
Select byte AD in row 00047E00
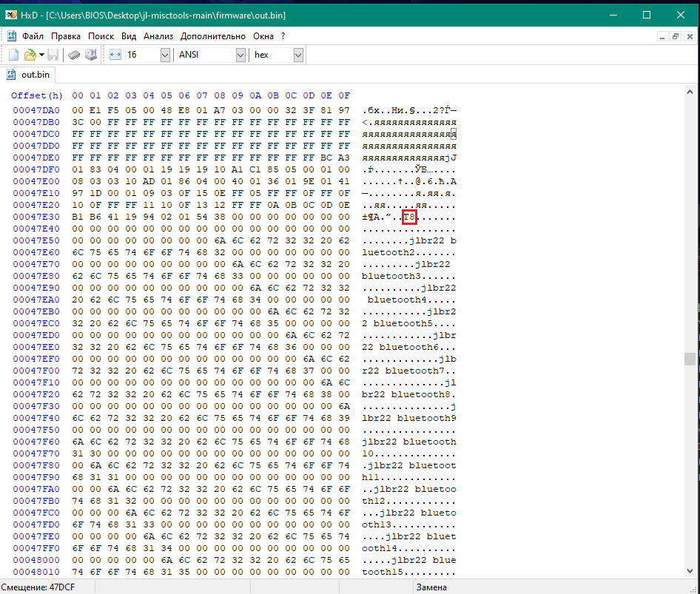pyautogui.click(x=149, y=181)
